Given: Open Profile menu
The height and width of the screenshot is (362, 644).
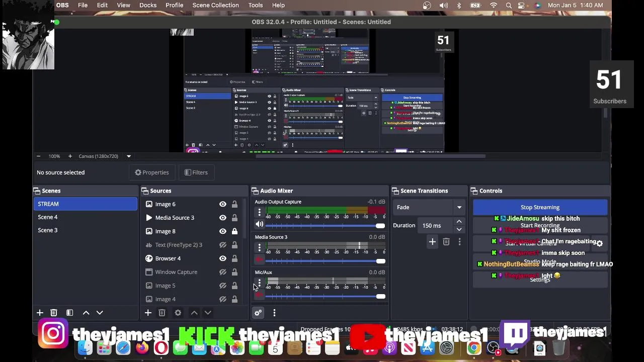Looking at the screenshot, I should click(174, 5).
